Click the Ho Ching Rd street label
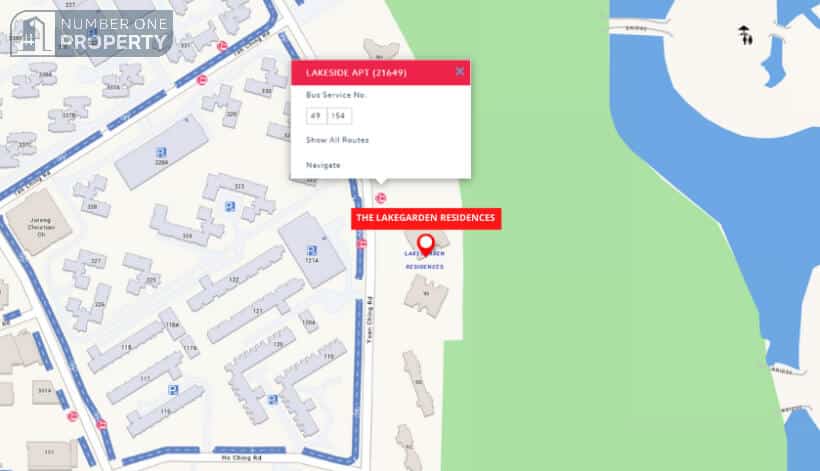 pyautogui.click(x=242, y=458)
